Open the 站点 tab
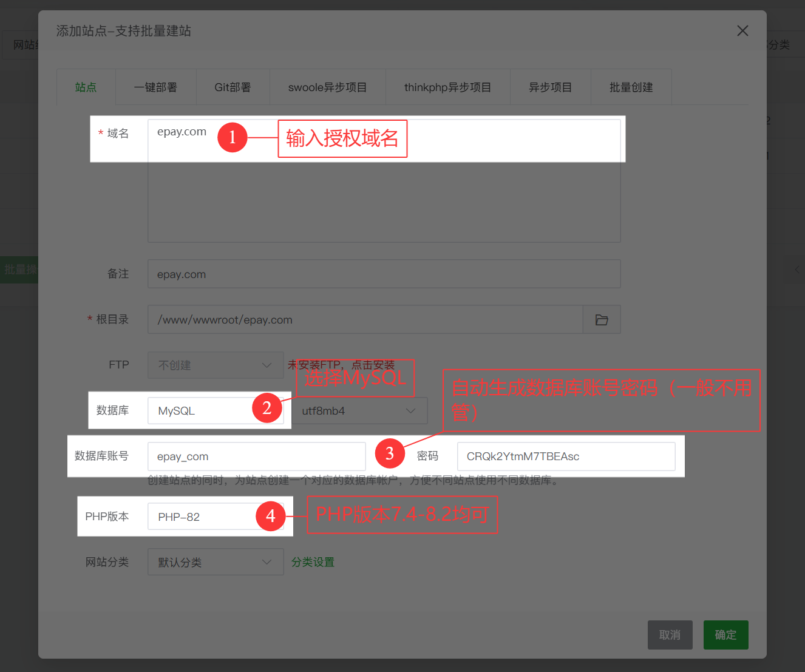This screenshot has width=805, height=672. pyautogui.click(x=86, y=87)
